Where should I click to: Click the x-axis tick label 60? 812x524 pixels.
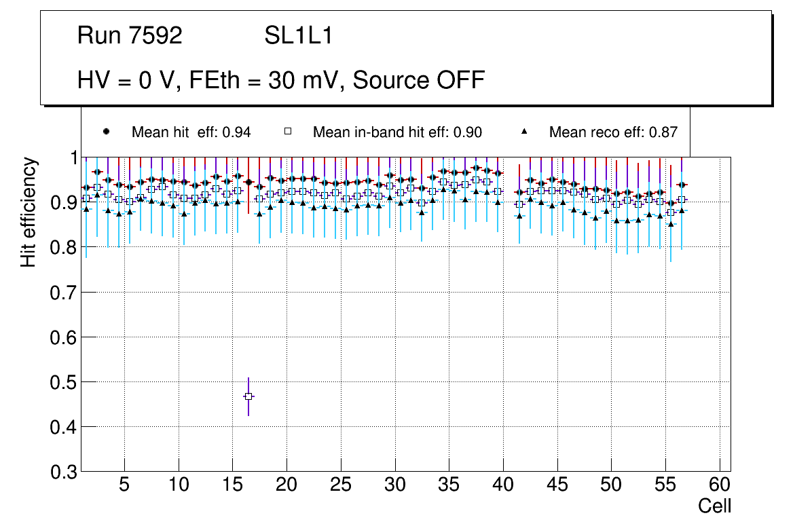tap(720, 486)
